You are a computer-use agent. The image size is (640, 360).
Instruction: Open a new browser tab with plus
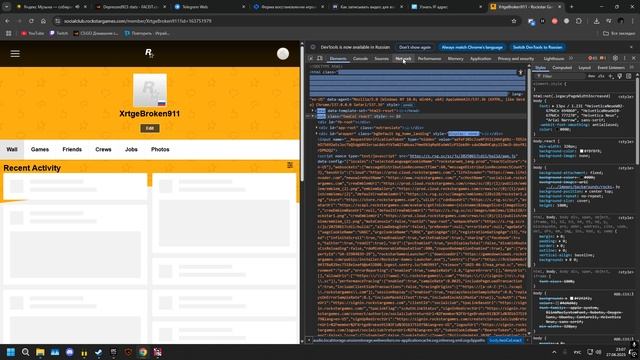(571, 7)
